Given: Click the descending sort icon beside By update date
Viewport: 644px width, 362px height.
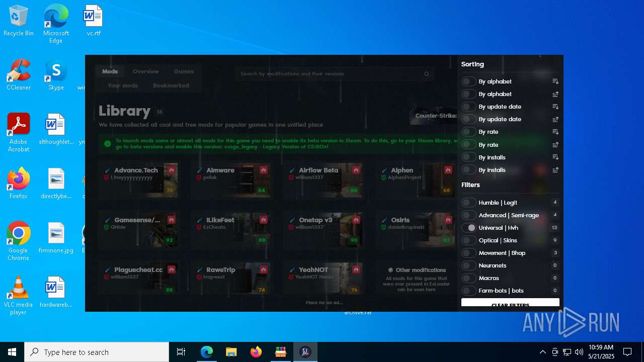Looking at the screenshot, I should point(555,107).
